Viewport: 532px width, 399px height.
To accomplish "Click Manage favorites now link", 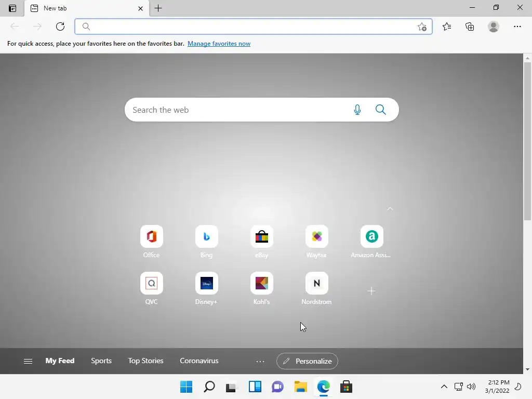I will pyautogui.click(x=219, y=44).
